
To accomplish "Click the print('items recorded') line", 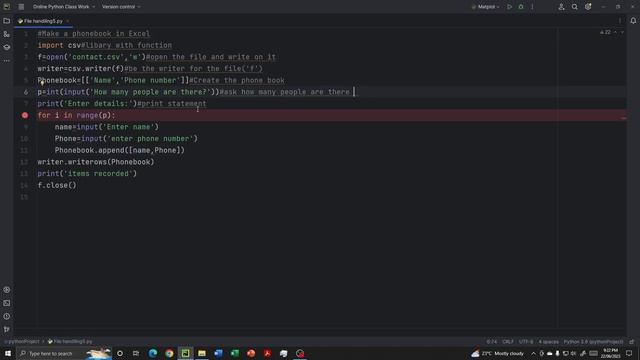I will click(87, 174).
